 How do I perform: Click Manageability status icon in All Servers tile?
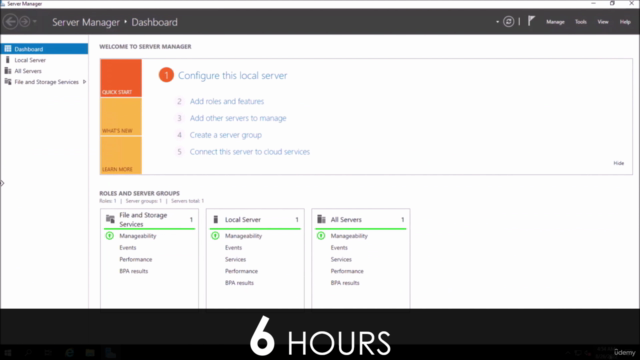coord(321,236)
